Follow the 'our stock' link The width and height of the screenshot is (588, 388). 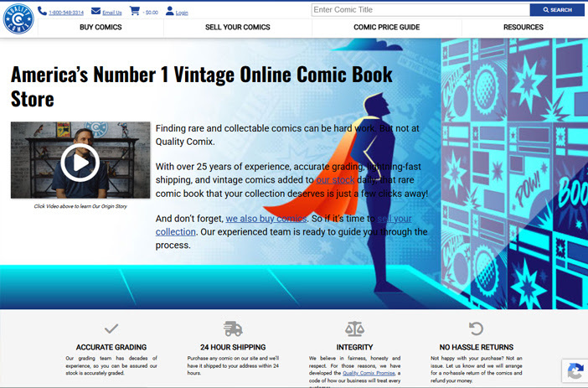[335, 180]
